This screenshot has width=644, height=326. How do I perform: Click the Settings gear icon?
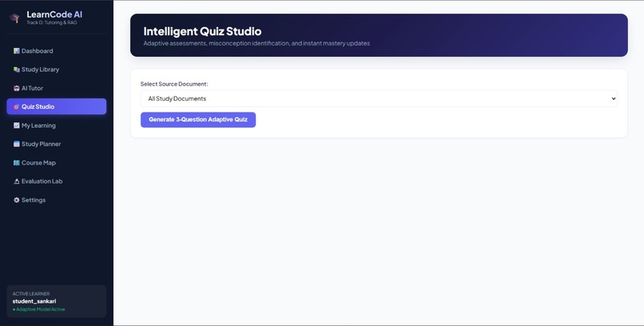[17, 200]
